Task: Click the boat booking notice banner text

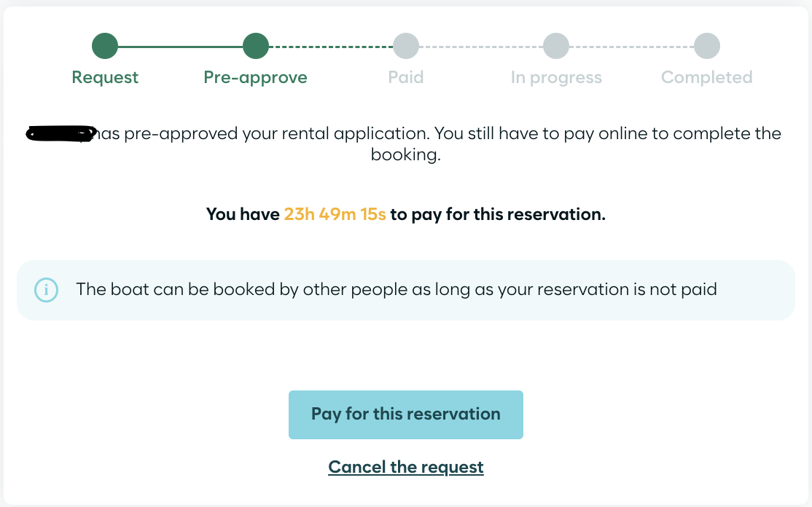Action: pyautogui.click(x=397, y=289)
